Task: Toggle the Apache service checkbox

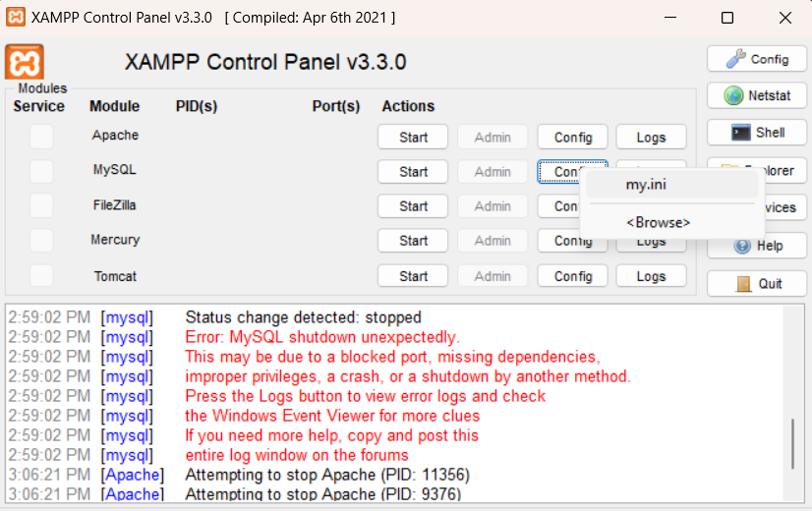Action: (41, 137)
